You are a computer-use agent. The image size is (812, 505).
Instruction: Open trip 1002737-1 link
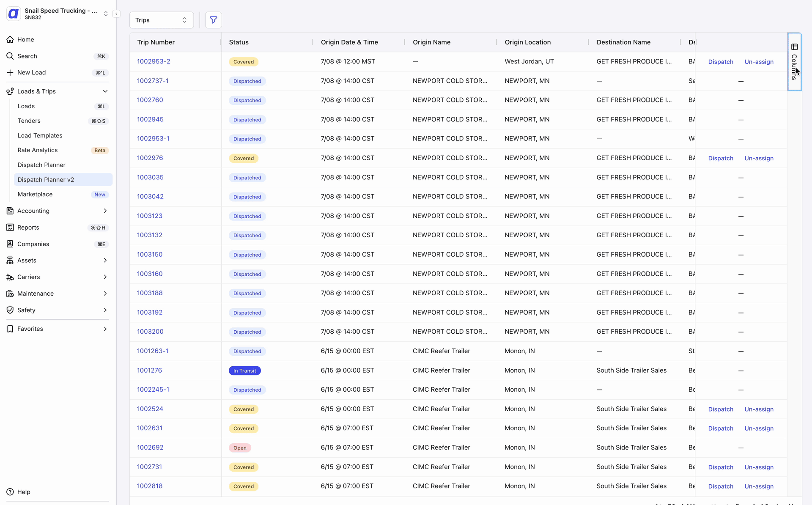coord(153,81)
